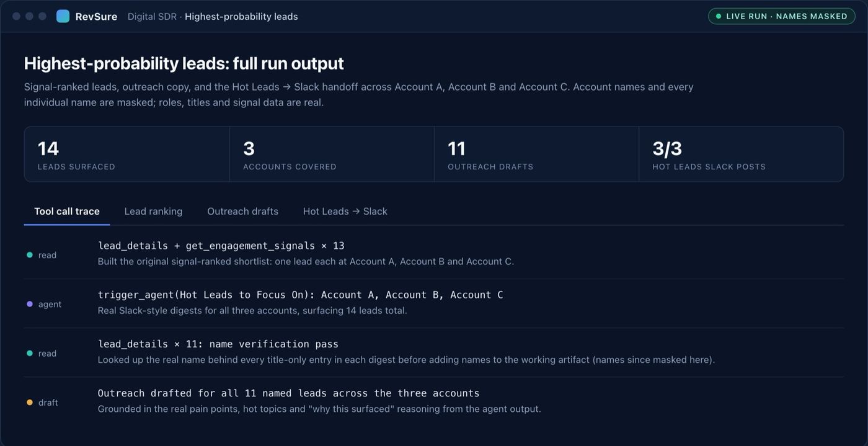This screenshot has height=446, width=868.
Task: Click the Live Run · Names Masked badge
Action: tap(781, 16)
